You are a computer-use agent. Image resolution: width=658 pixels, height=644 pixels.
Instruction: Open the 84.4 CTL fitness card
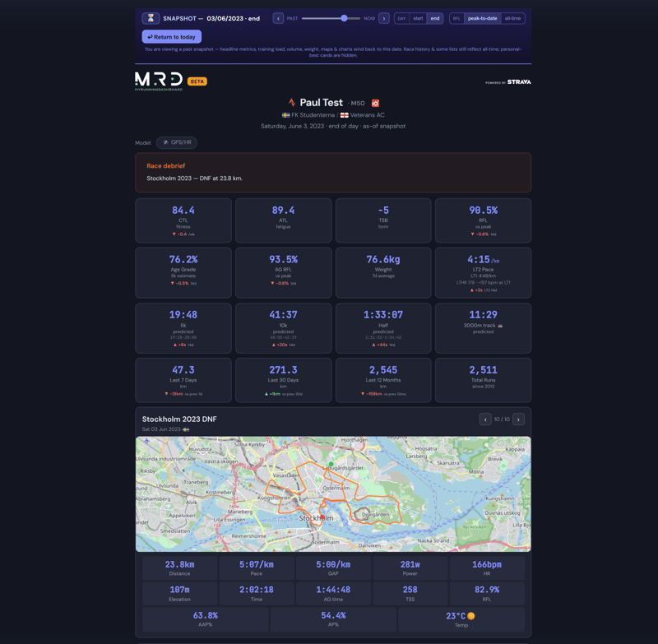pos(183,220)
